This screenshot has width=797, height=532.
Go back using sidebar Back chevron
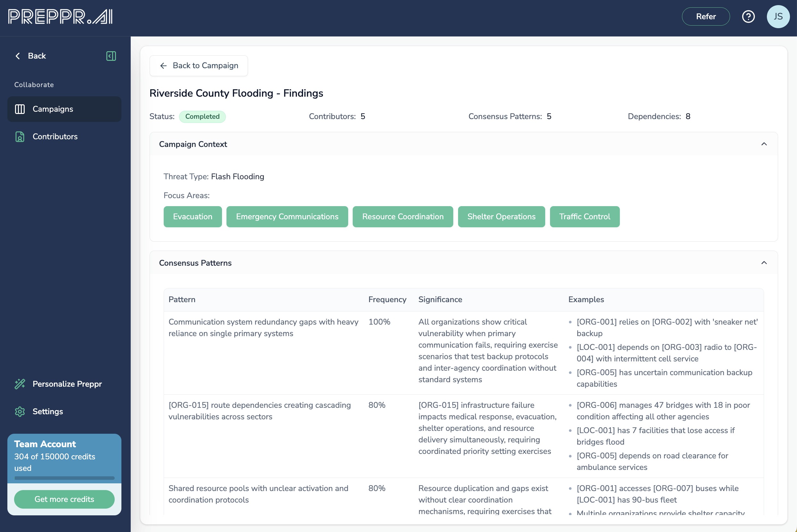18,56
